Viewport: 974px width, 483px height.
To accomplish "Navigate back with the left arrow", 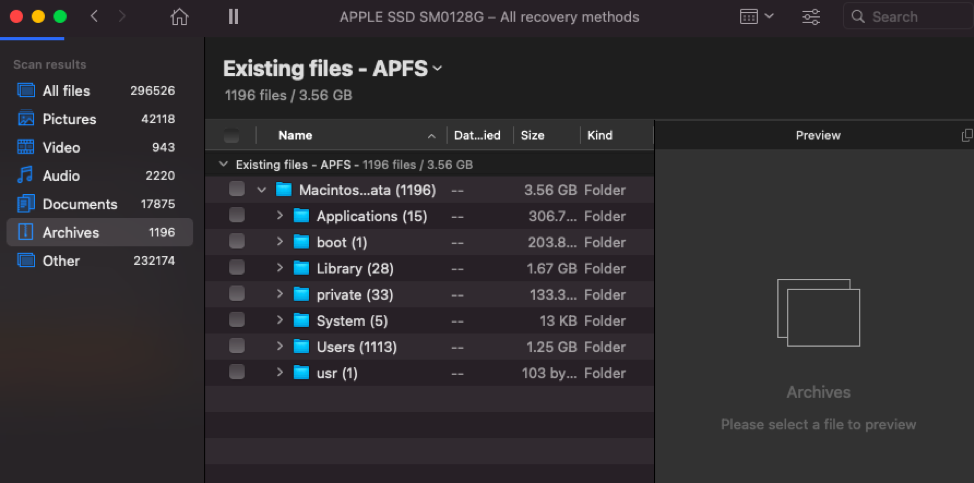I will (94, 17).
